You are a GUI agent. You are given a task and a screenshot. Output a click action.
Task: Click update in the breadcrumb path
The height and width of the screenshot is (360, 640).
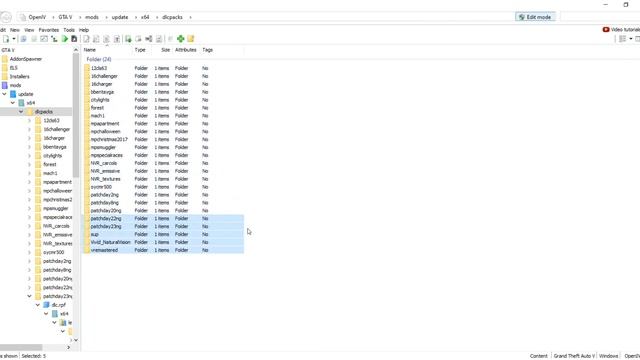120,17
